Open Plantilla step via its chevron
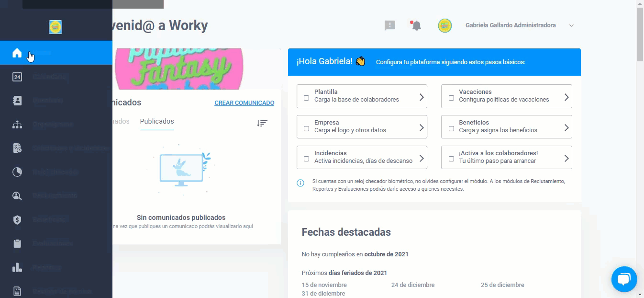The image size is (644, 298). [422, 97]
